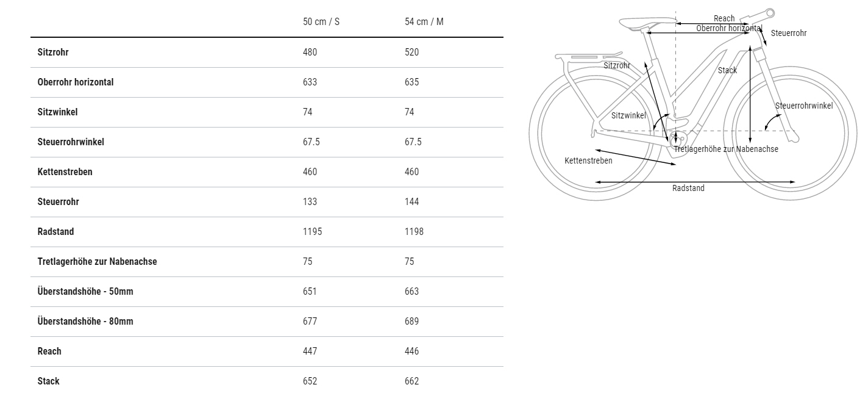The width and height of the screenshot is (868, 404).
Task: Click the rear wheel of the bike diagram
Action: pos(595,133)
